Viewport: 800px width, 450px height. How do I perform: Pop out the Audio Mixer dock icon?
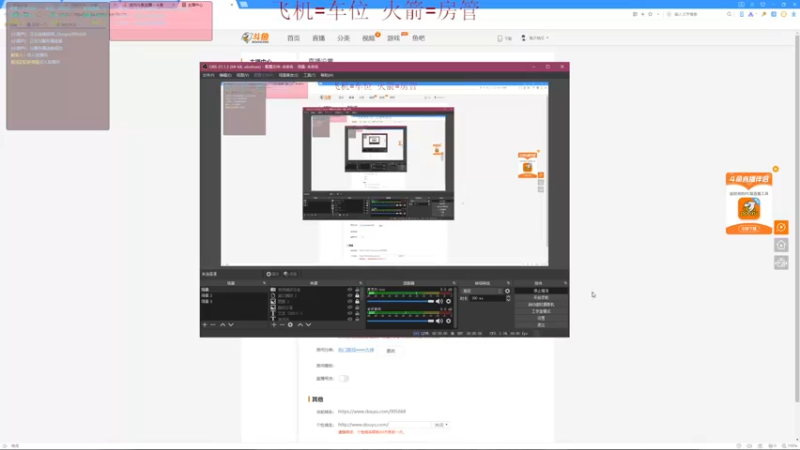454,283
